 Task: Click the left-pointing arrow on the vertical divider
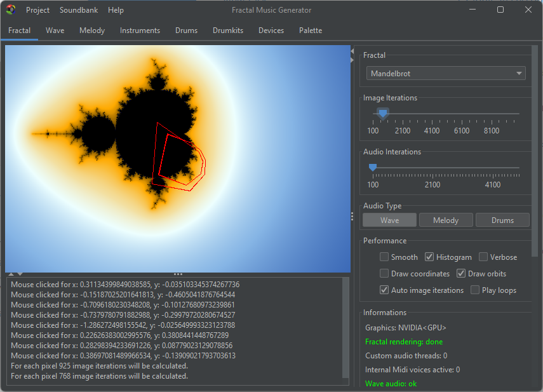coord(352,51)
